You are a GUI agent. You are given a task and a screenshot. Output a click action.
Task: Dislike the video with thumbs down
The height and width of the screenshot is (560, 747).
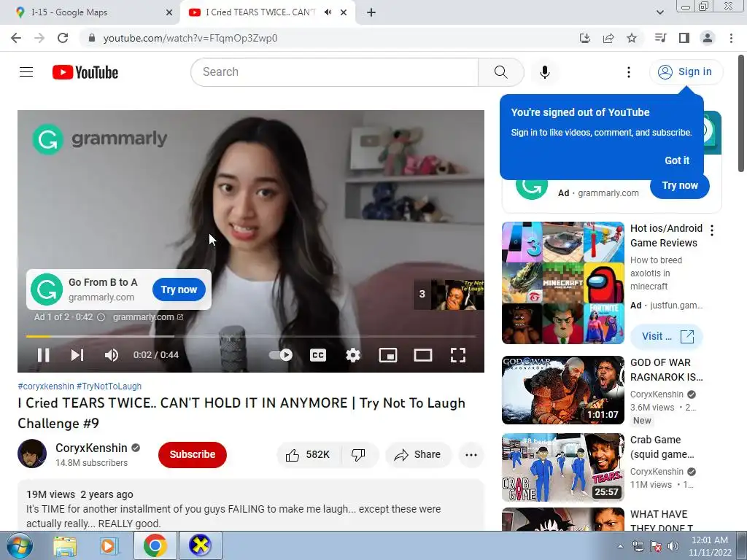[359, 455]
